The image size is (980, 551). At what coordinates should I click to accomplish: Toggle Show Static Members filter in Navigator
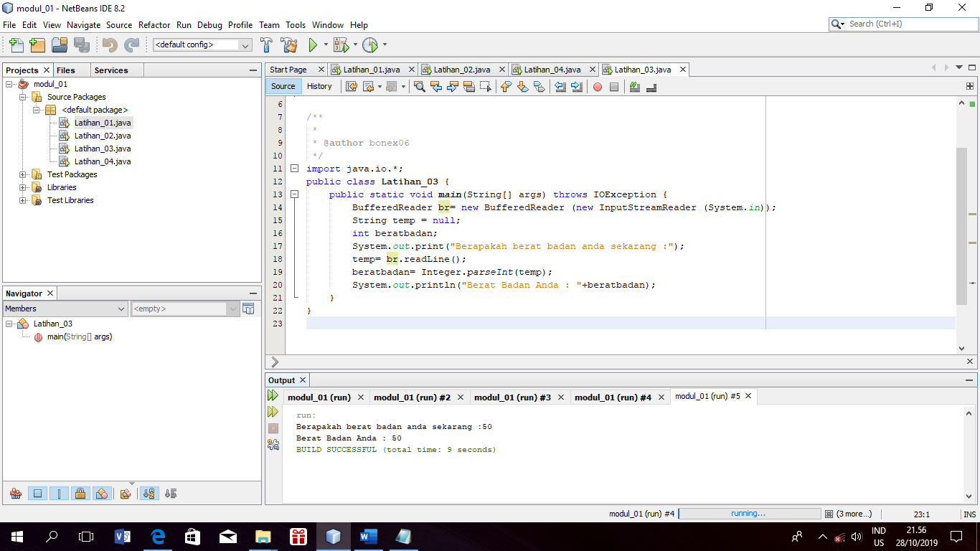point(60,494)
